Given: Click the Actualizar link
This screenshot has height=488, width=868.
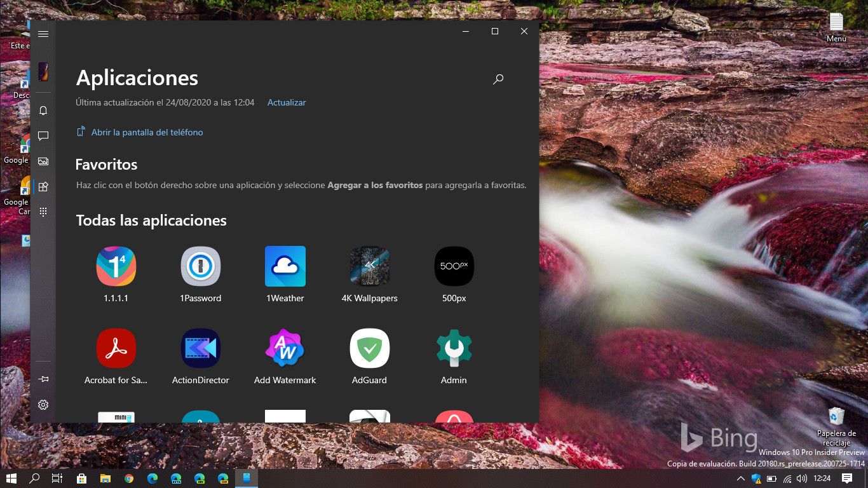Looking at the screenshot, I should (287, 102).
